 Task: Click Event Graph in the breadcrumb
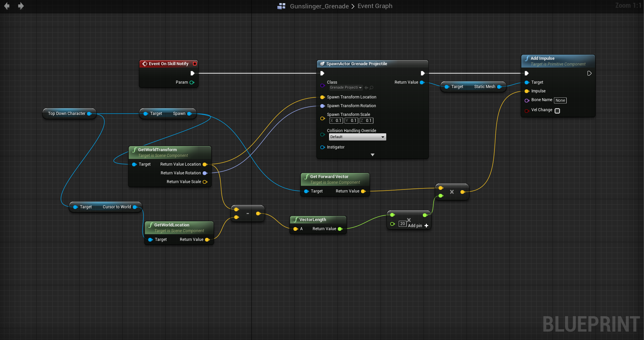pos(375,6)
